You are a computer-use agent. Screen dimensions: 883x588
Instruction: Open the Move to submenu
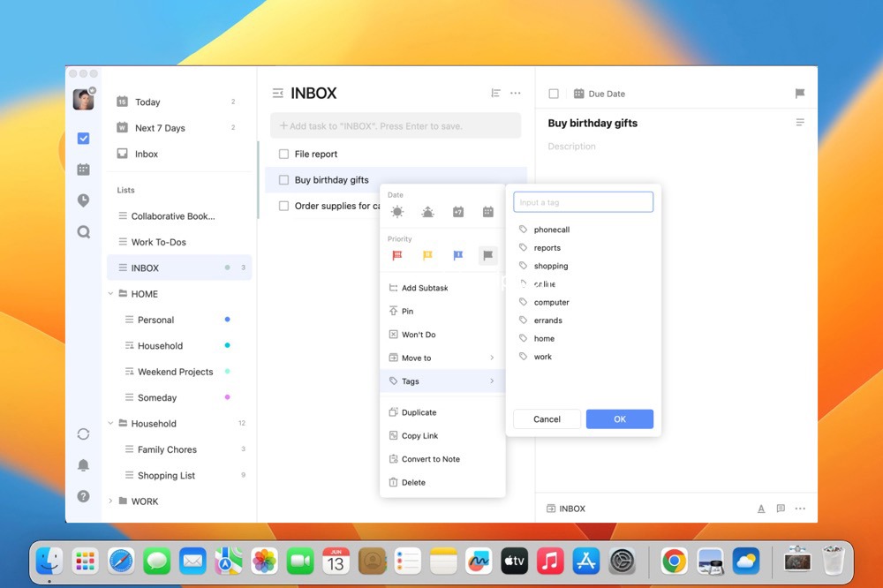[442, 358]
